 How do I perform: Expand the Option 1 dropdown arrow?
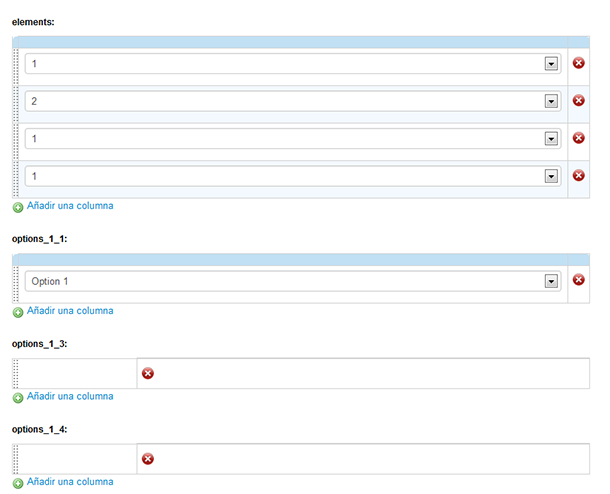pyautogui.click(x=551, y=281)
